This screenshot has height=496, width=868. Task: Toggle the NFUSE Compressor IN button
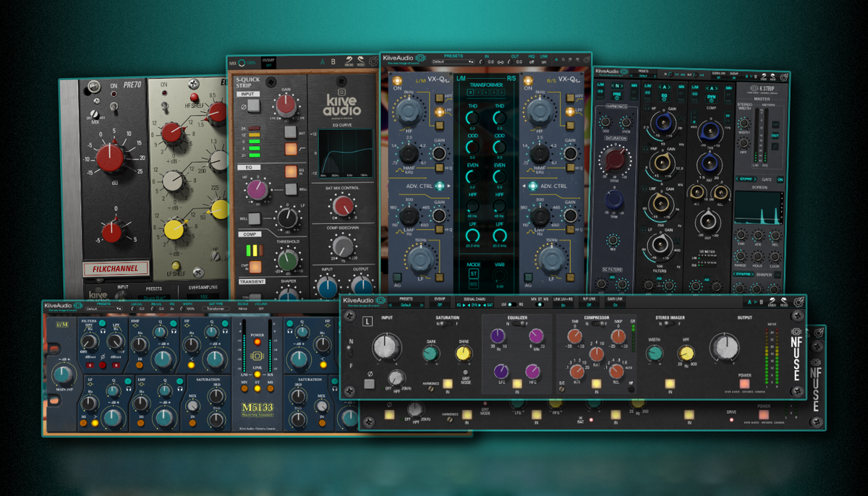(x=596, y=383)
